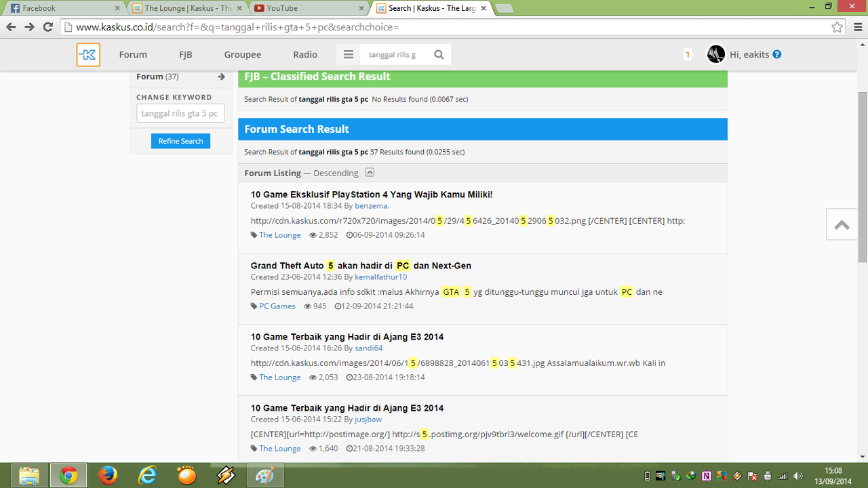Switch to the YouTube tab
The width and height of the screenshot is (868, 488).
(309, 8)
